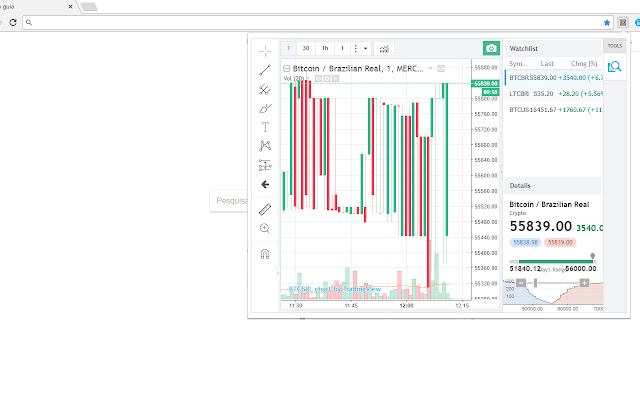Select the pitchfork drawing tool
The height and width of the screenshot is (400, 640).
pos(265,89)
